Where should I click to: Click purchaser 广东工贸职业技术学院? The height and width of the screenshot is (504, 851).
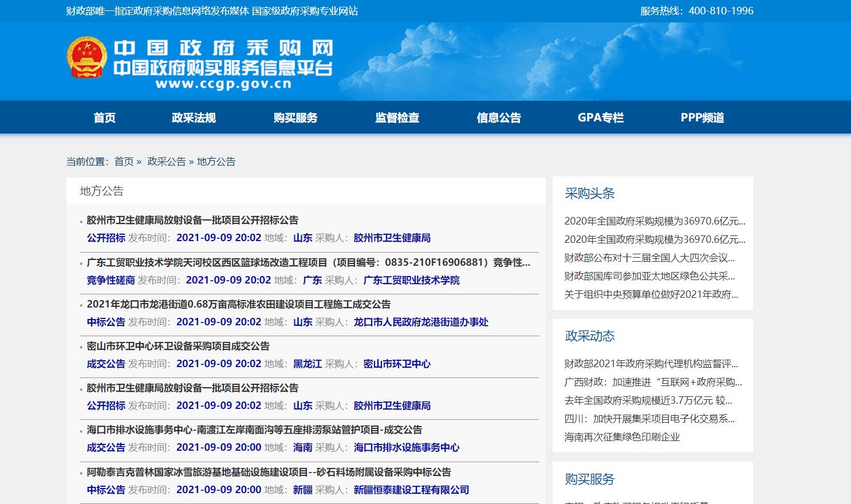click(411, 280)
